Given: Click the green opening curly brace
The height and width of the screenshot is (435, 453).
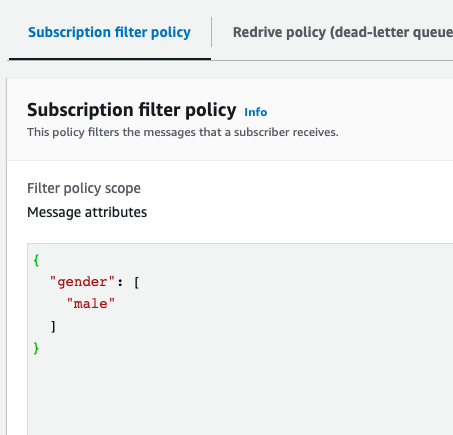Looking at the screenshot, I should tap(36, 260).
